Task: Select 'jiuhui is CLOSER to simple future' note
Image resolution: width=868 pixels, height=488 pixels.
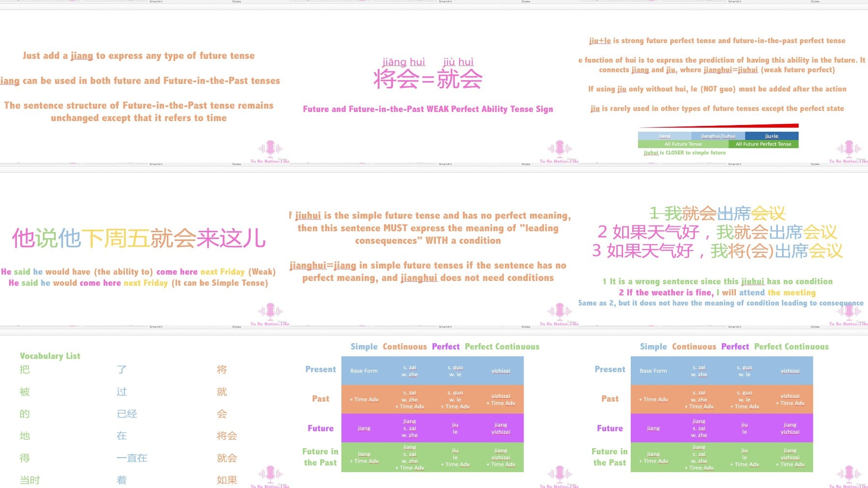Action: point(684,153)
